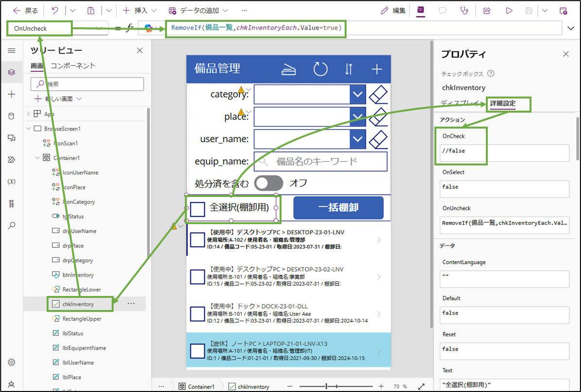The width and height of the screenshot is (581, 392).
Task: Click the barcode scan icon in app header
Action: click(288, 69)
